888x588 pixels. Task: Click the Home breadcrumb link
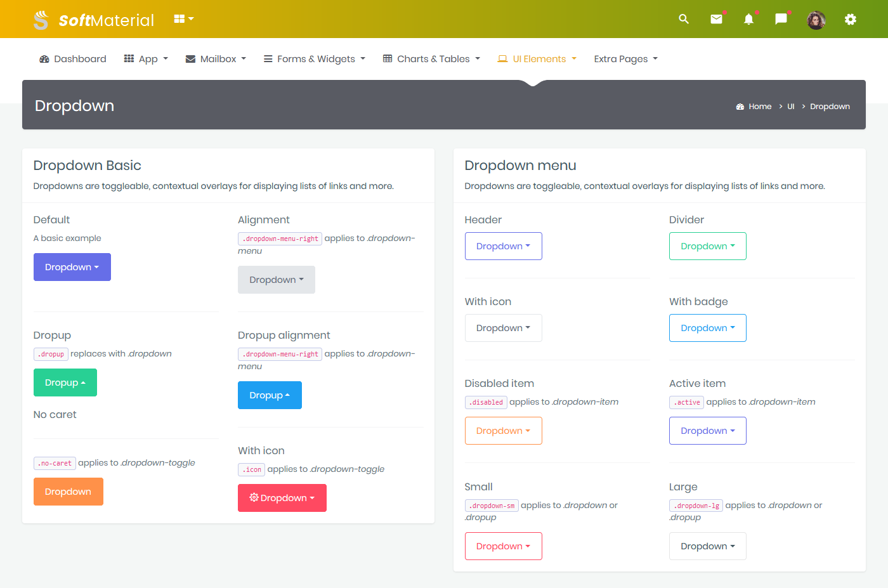760,106
